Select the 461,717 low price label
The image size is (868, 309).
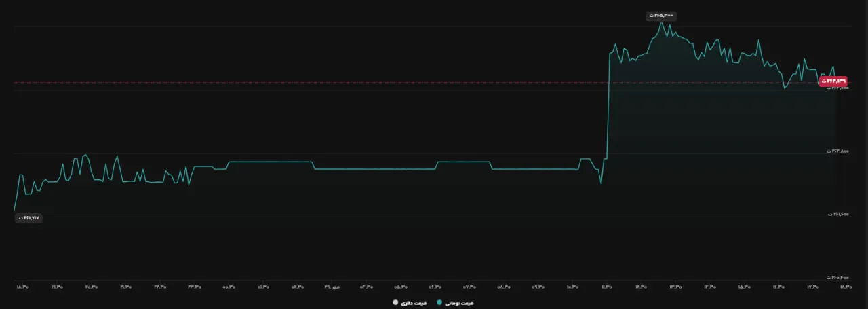pyautogui.click(x=30, y=218)
